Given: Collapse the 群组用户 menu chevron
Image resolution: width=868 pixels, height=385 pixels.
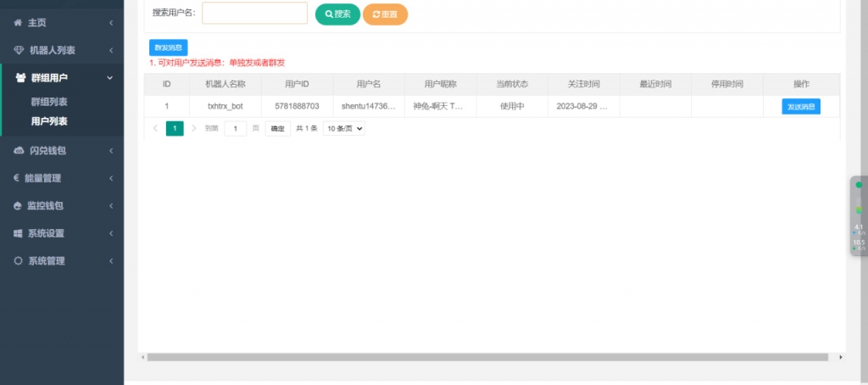Looking at the screenshot, I should click(109, 78).
